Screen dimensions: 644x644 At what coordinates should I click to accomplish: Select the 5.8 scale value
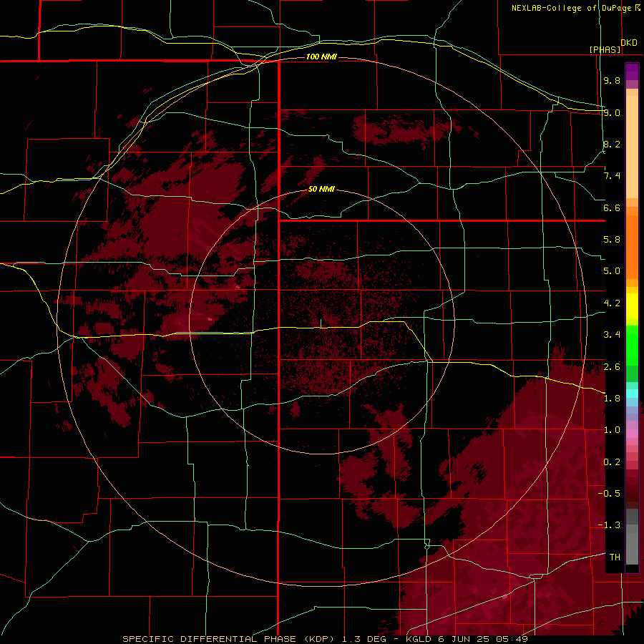[612, 240]
